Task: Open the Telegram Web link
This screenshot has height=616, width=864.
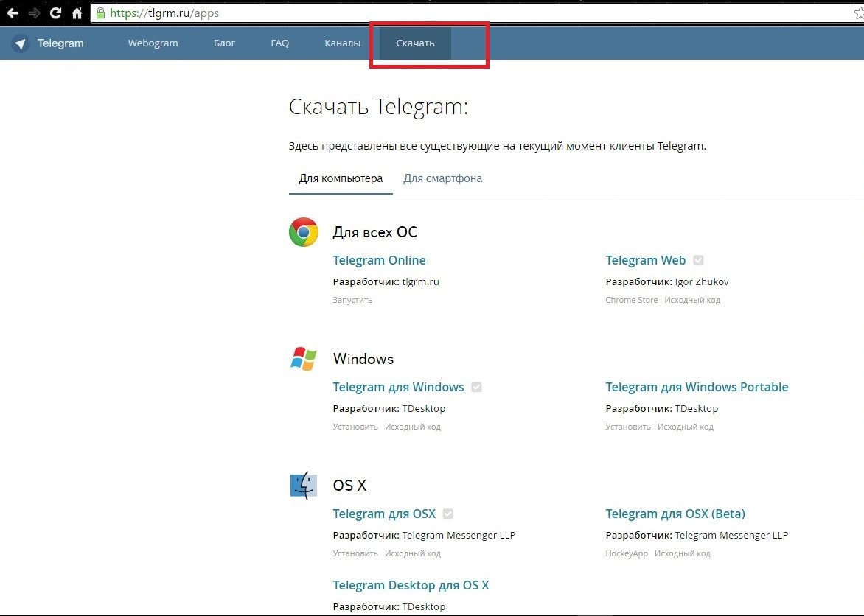Action: [x=645, y=260]
